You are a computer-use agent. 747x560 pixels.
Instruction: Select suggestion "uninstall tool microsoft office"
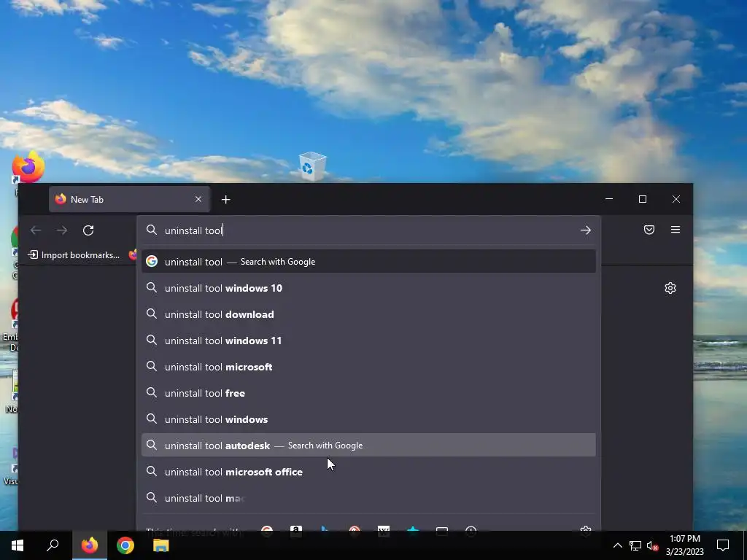(x=368, y=472)
